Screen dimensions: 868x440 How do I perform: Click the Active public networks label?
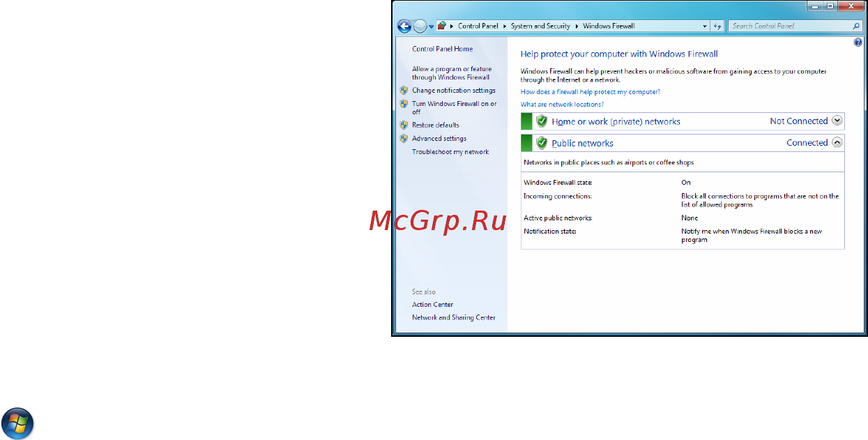click(558, 218)
